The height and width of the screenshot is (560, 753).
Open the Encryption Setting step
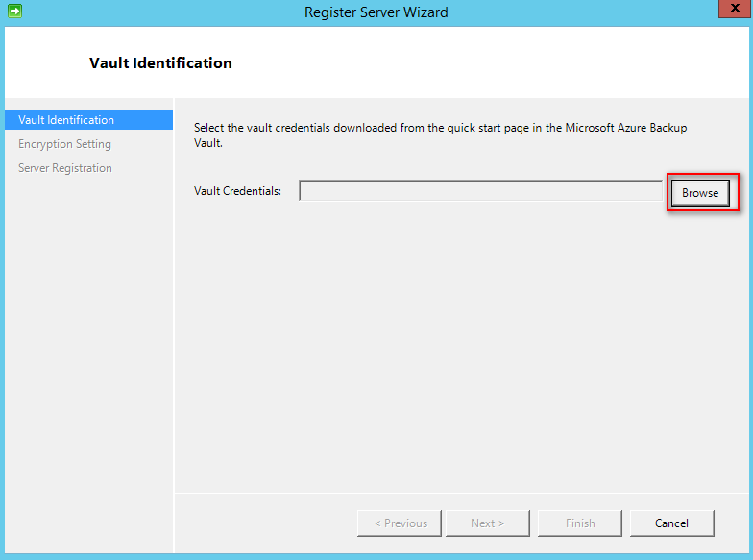tap(64, 144)
